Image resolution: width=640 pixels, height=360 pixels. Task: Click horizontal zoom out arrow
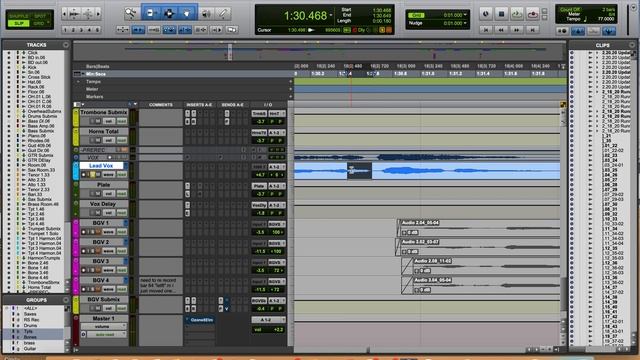pyautogui.click(x=64, y=14)
